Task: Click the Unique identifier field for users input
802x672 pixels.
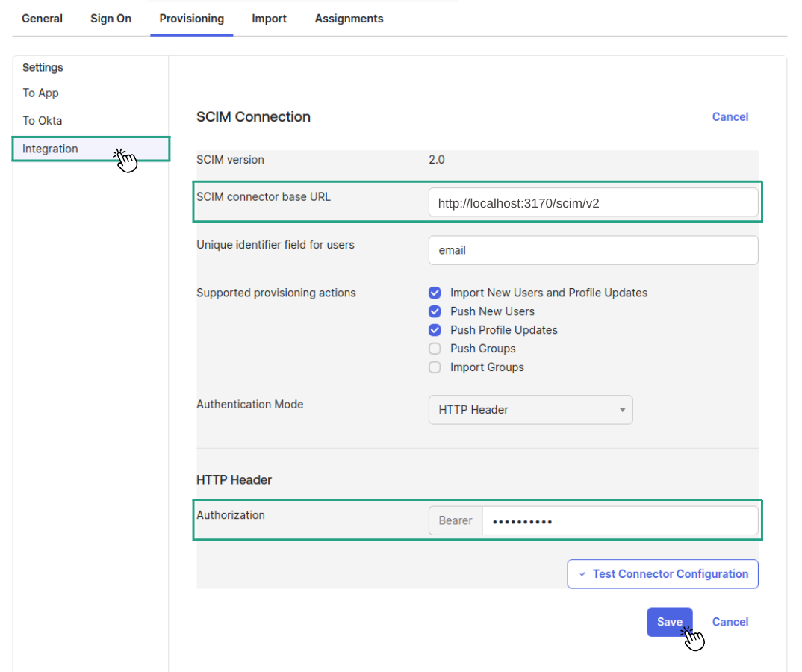Action: click(x=593, y=250)
